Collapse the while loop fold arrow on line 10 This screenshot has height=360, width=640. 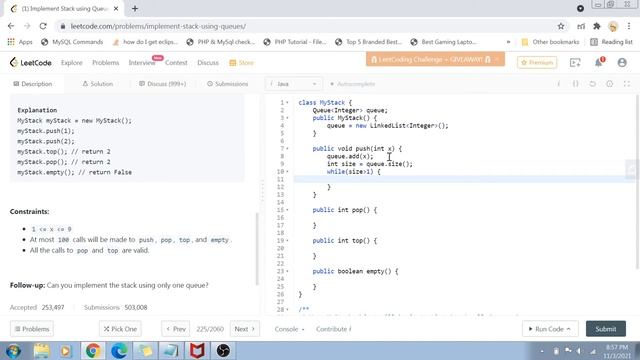click(x=287, y=171)
